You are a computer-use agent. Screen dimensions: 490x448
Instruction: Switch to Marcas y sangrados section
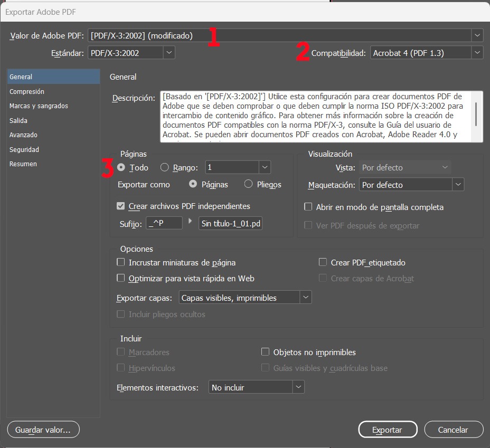tap(39, 106)
